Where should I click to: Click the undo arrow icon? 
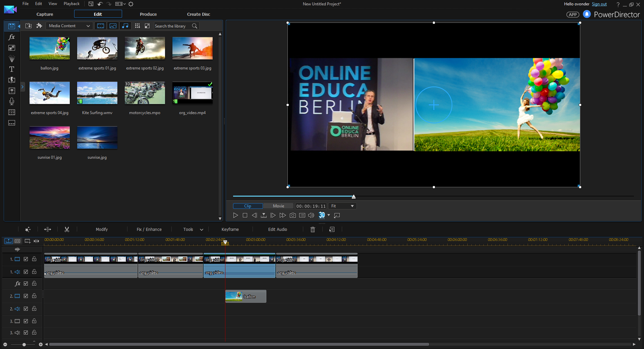click(100, 4)
